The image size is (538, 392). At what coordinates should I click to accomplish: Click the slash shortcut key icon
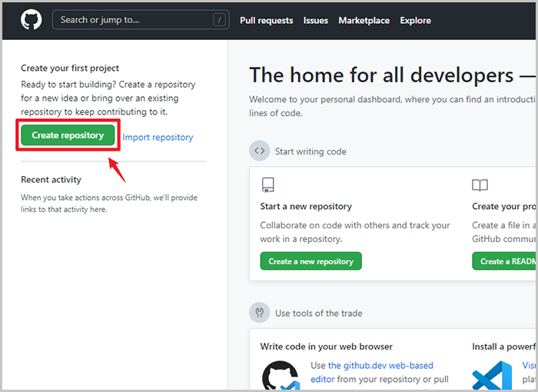(219, 19)
